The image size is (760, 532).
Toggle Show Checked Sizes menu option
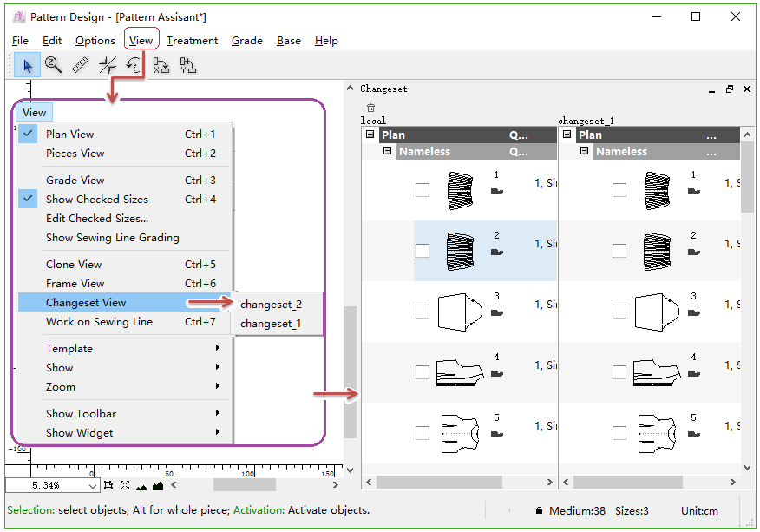pos(96,199)
